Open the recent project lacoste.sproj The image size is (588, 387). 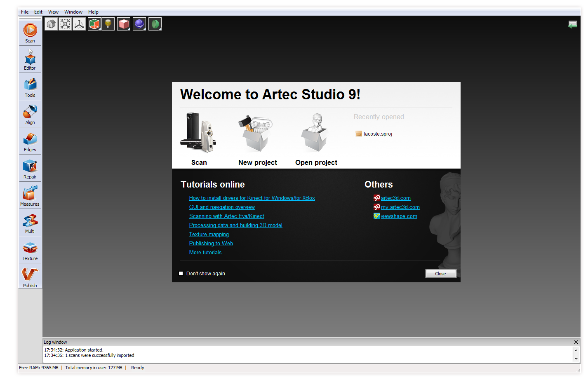377,134
